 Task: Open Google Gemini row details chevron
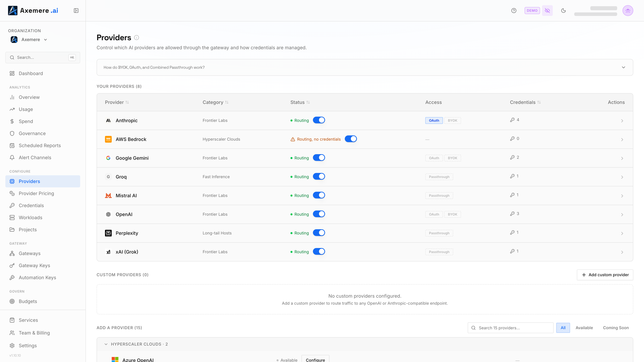pyautogui.click(x=622, y=158)
